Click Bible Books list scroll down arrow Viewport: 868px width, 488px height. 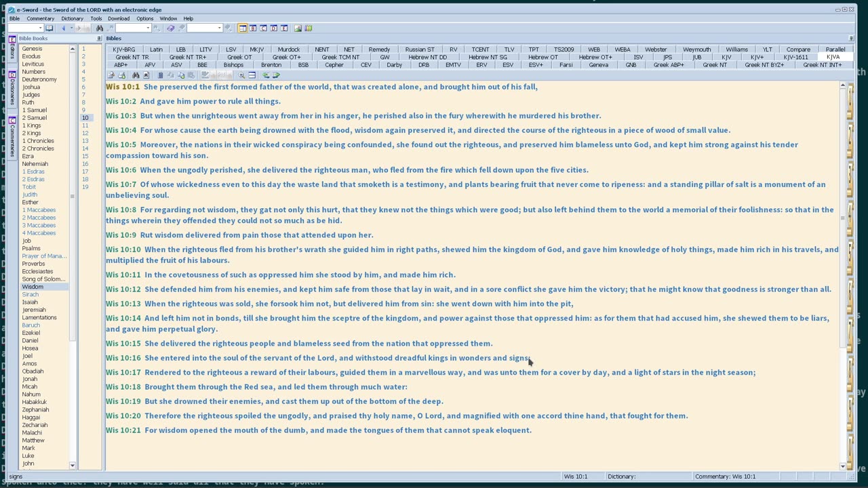coord(73,466)
